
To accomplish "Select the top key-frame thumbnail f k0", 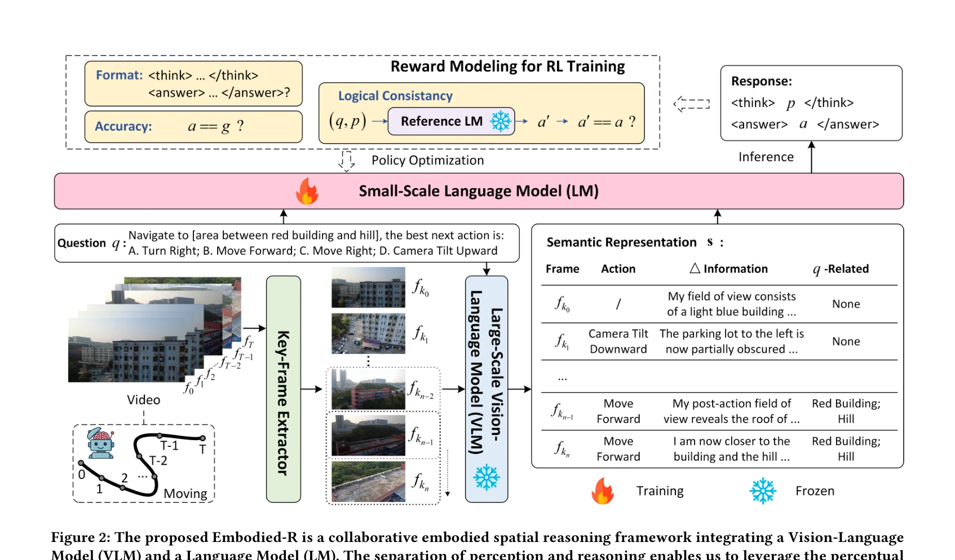I will [368, 287].
